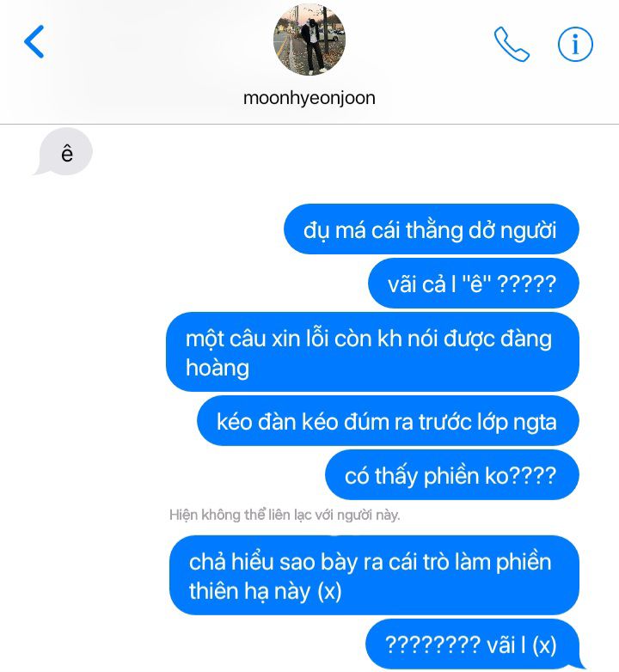The image size is (619, 672).
Task: Tap the "Hiện không thể liên lạc" notice
Action: click(285, 515)
